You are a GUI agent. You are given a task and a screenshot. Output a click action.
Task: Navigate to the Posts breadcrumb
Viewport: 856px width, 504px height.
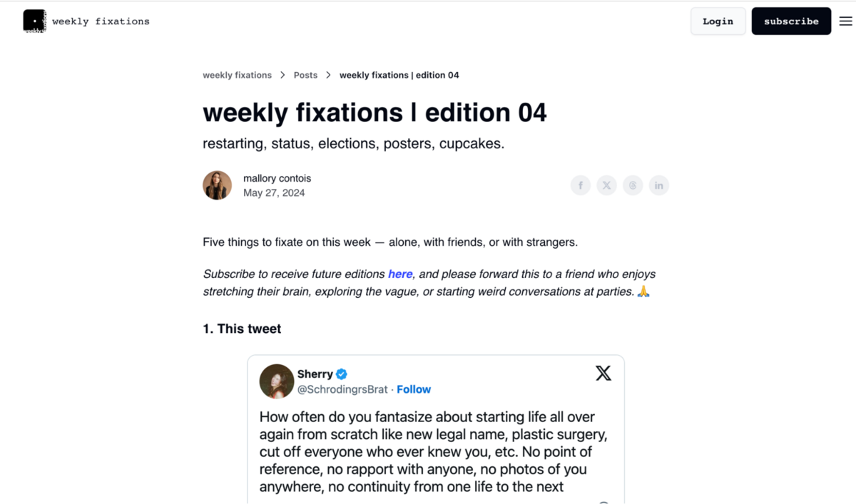pyautogui.click(x=305, y=75)
